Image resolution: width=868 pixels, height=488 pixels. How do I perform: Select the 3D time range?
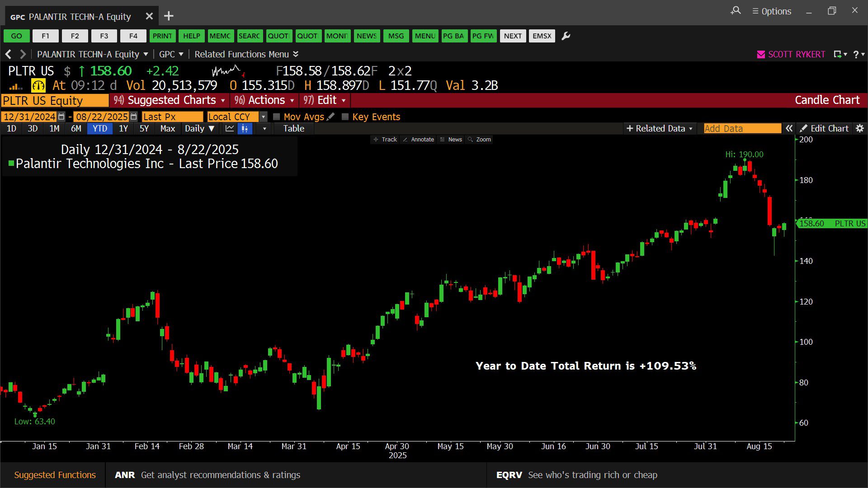[33, 129]
